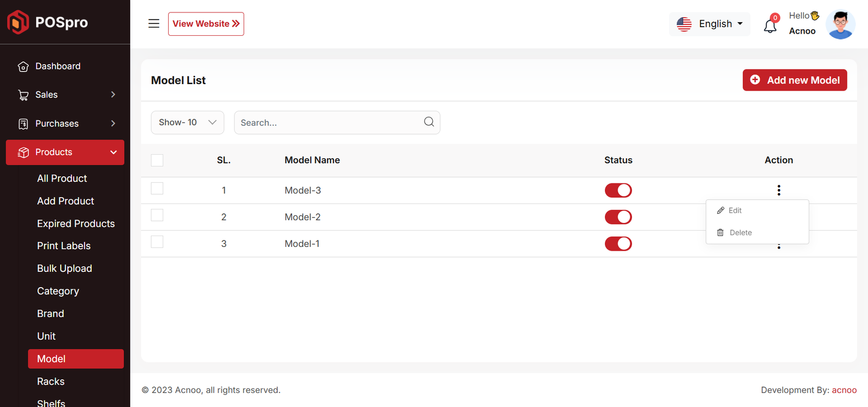Tick the checkbox for Model-2 row
The width and height of the screenshot is (868, 407).
[157, 215]
